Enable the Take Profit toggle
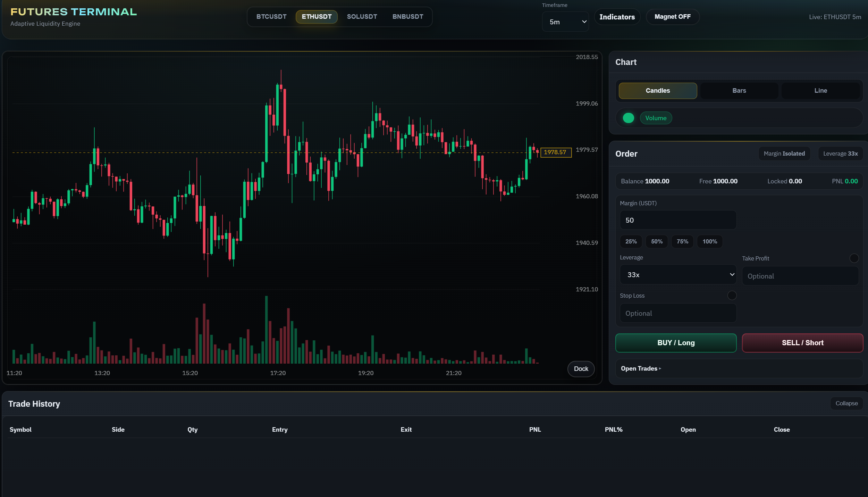Screen dimensions: 868x497 tap(854, 258)
